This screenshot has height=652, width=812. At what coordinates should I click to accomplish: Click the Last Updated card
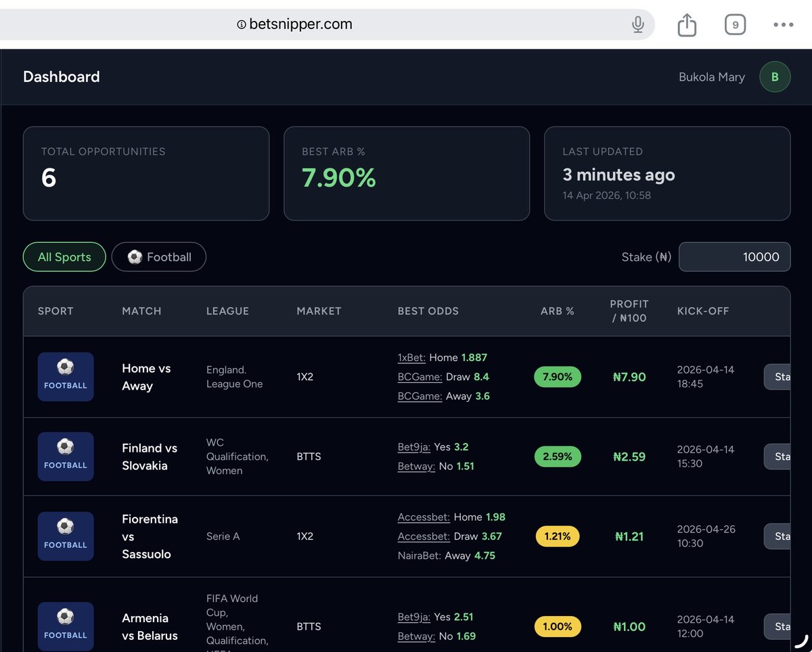pyautogui.click(x=667, y=173)
